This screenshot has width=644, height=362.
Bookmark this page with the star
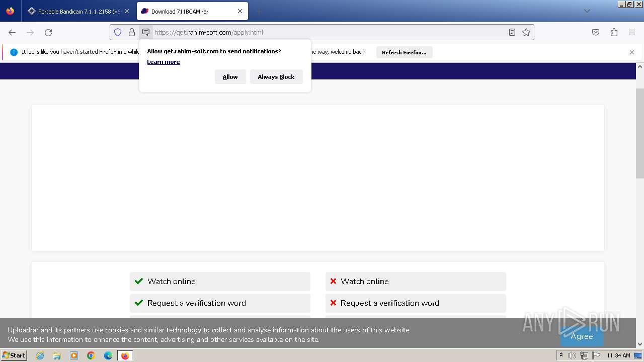(526, 32)
